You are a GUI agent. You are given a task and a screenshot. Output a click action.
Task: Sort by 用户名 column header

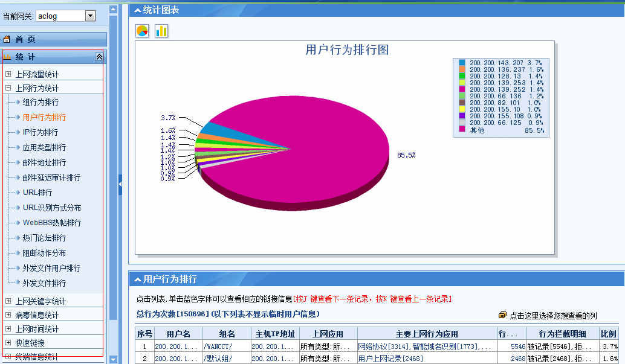178,334
